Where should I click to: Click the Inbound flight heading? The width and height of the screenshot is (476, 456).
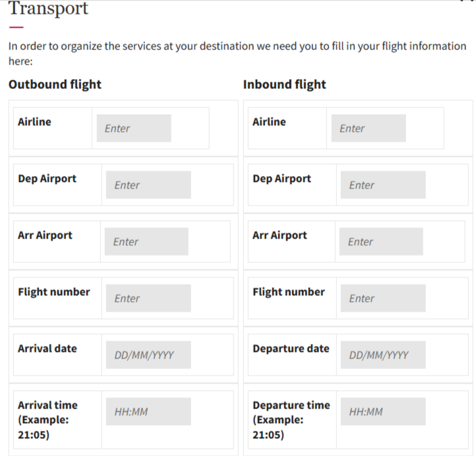[284, 84]
